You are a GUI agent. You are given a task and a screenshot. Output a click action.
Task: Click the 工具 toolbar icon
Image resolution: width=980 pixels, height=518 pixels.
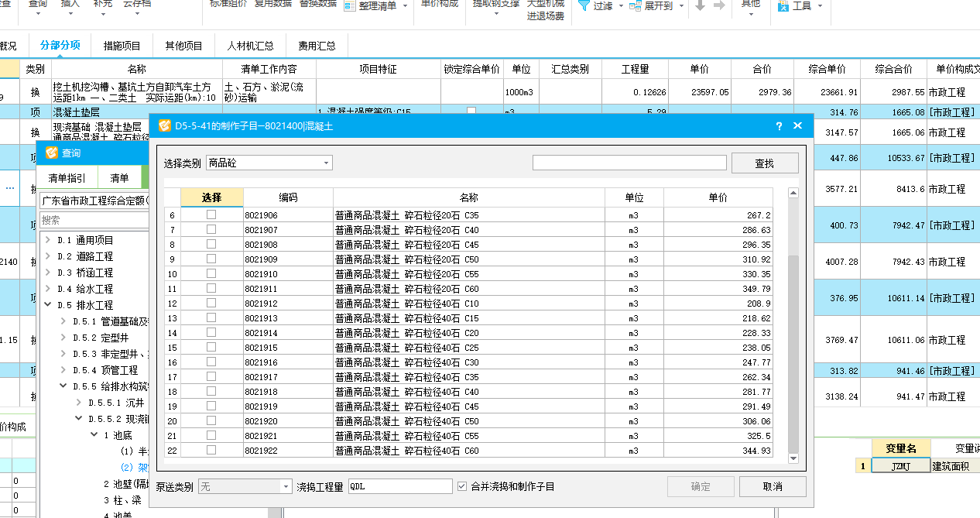[783, 5]
